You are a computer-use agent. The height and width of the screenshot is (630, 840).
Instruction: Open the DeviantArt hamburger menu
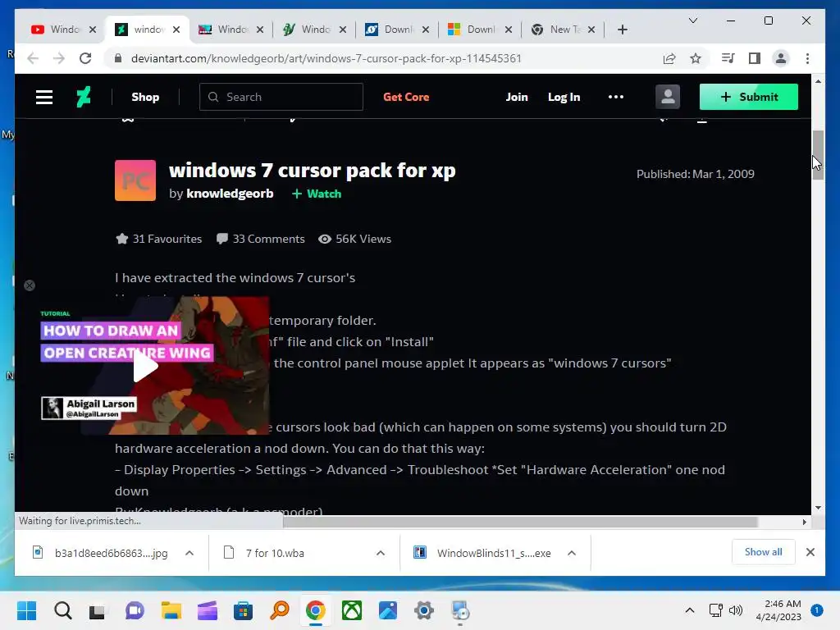click(44, 97)
